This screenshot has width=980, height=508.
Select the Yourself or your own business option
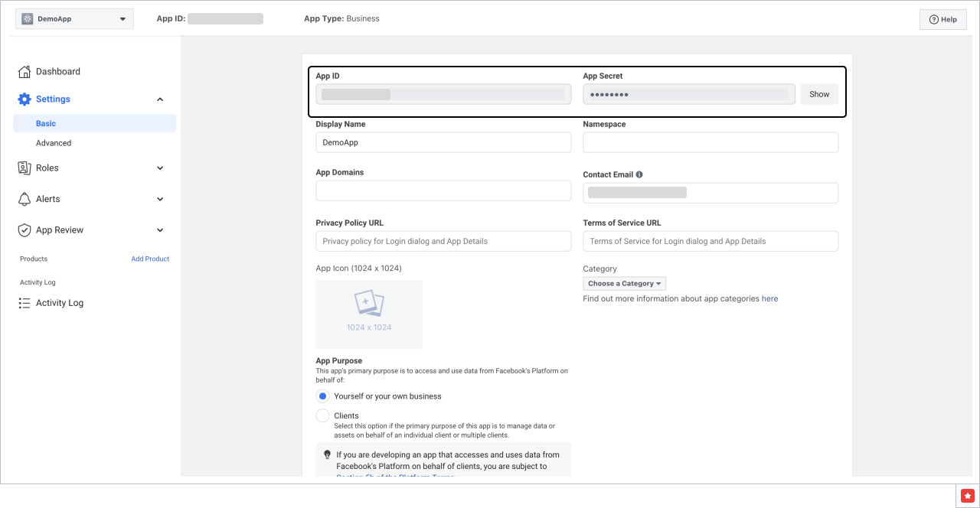point(322,396)
